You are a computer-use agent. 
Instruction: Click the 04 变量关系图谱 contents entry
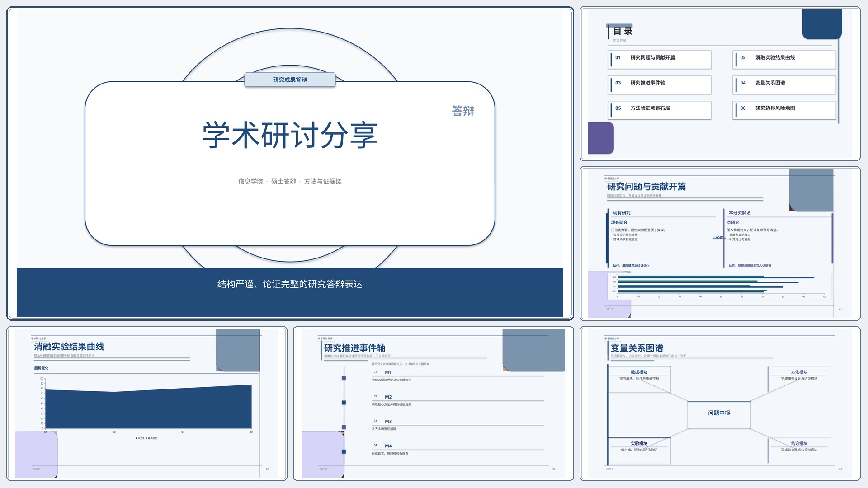[x=784, y=85]
